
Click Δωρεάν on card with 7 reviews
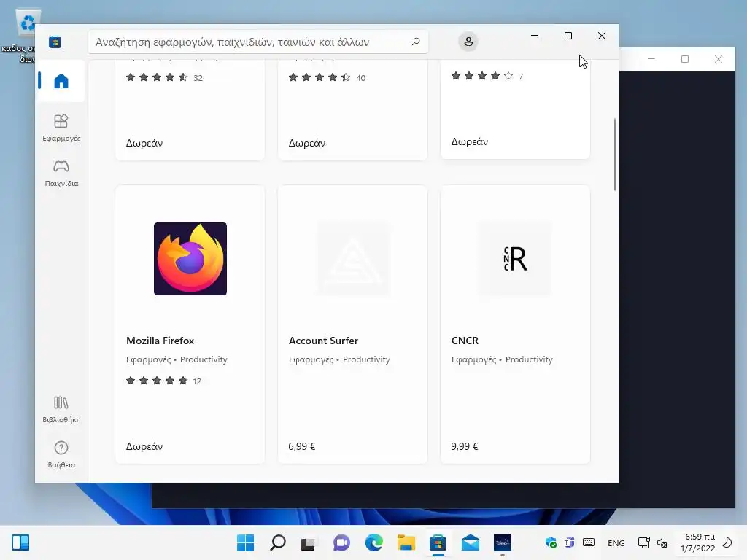pos(470,141)
